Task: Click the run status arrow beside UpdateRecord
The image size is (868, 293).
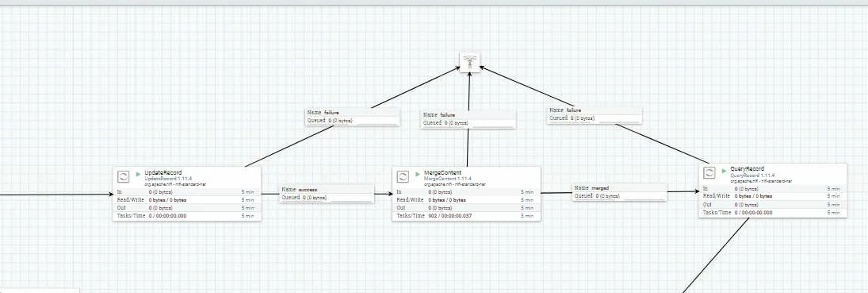Action: tap(139, 173)
